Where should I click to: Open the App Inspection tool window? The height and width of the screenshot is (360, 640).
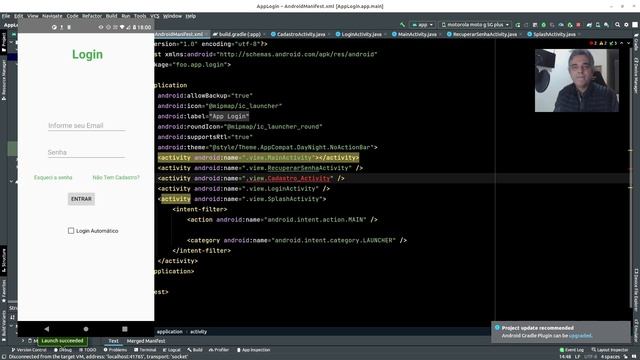coord(253,350)
